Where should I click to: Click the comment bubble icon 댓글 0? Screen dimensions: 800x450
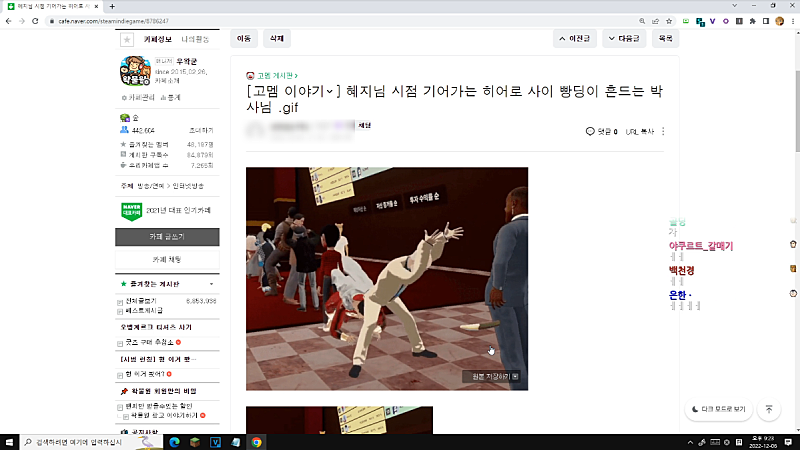click(590, 131)
